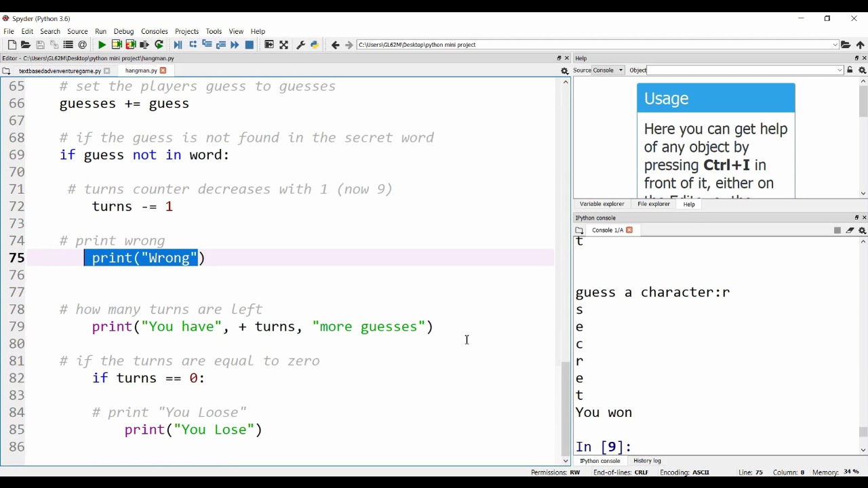The width and height of the screenshot is (868, 488).
Task: Open editor options gear icon
Action: pos(564,70)
